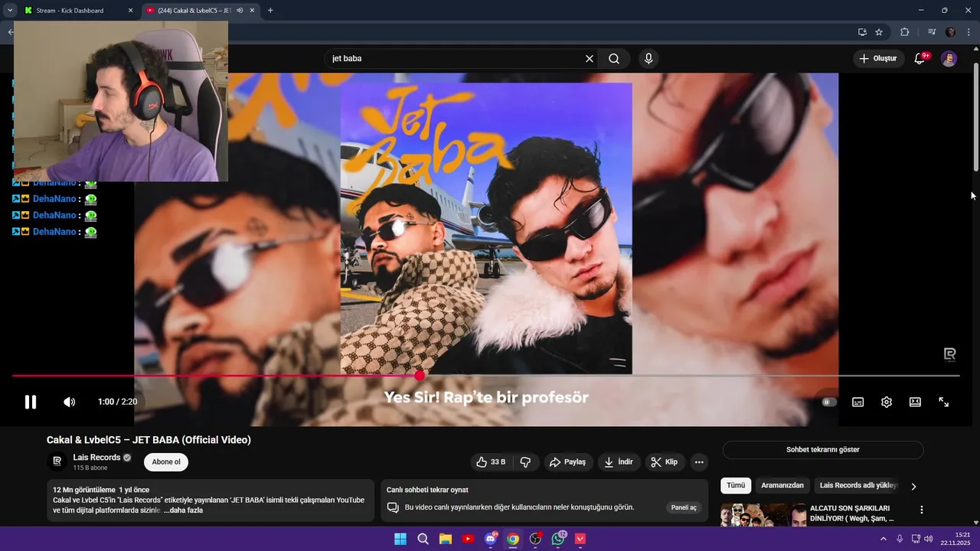Click the İndir download button
The height and width of the screenshot is (551, 980).
[x=619, y=461]
